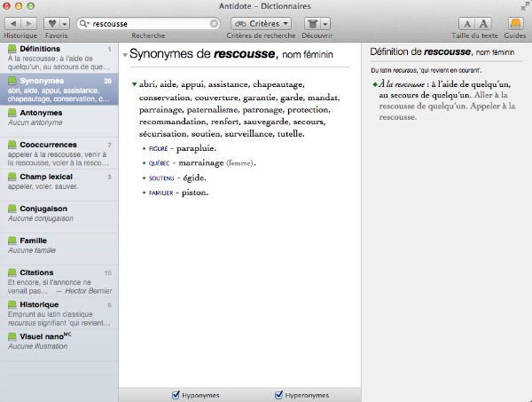Click the synonym 'sauvegarde'
The width and height of the screenshot is (532, 402).
click(x=266, y=122)
